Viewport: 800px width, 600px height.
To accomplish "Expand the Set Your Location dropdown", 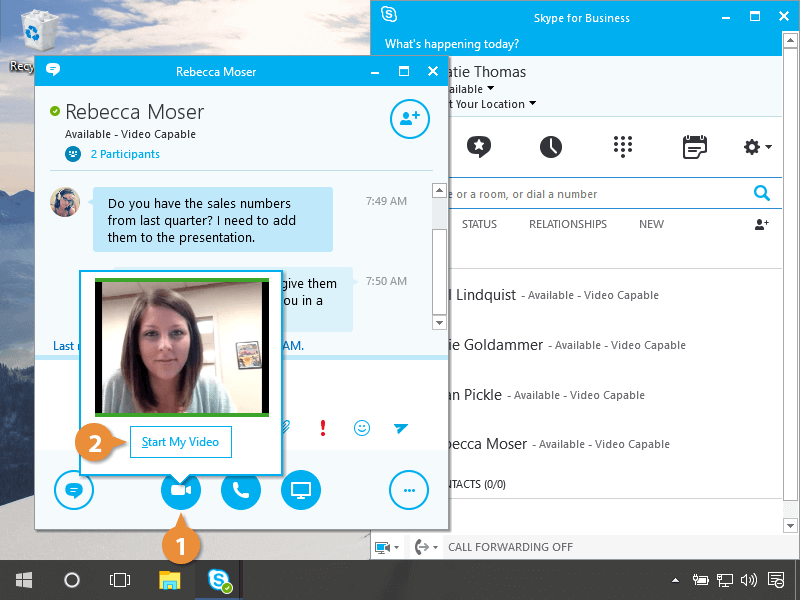I will (x=532, y=104).
